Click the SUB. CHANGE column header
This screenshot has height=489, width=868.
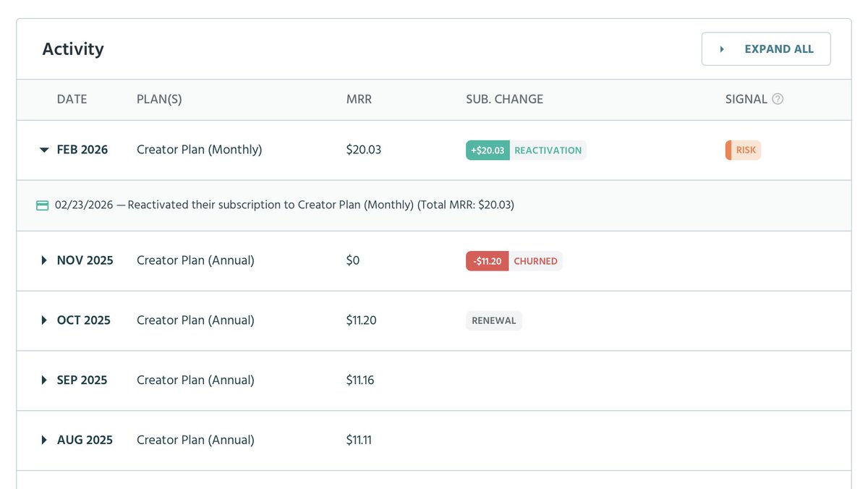504,99
